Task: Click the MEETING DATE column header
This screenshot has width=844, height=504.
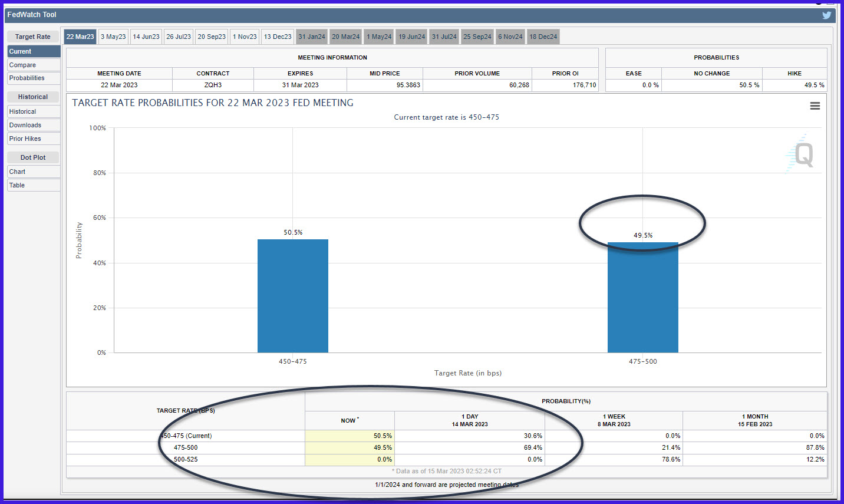Action: pyautogui.click(x=119, y=73)
